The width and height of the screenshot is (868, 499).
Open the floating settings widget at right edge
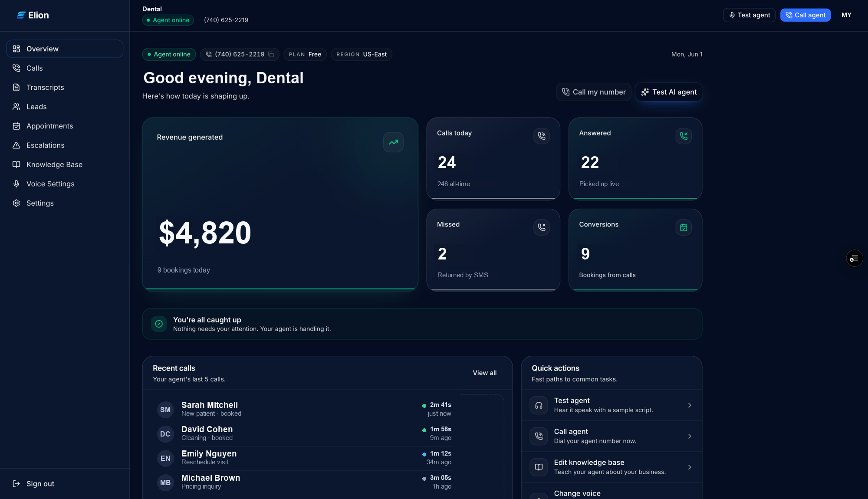(x=854, y=259)
